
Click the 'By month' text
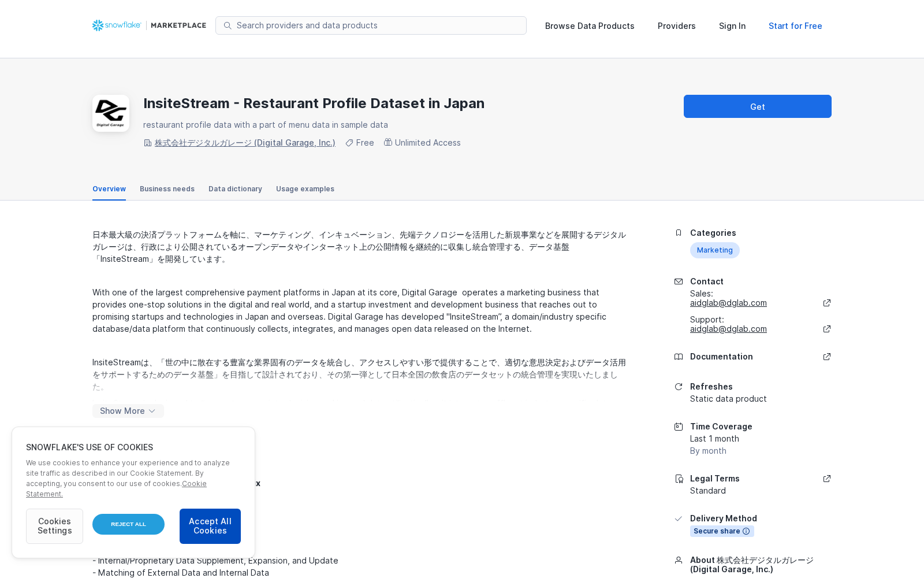708,451
